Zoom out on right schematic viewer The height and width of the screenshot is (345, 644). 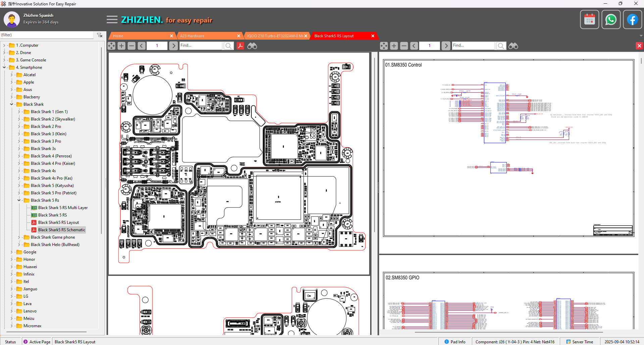[x=404, y=46]
